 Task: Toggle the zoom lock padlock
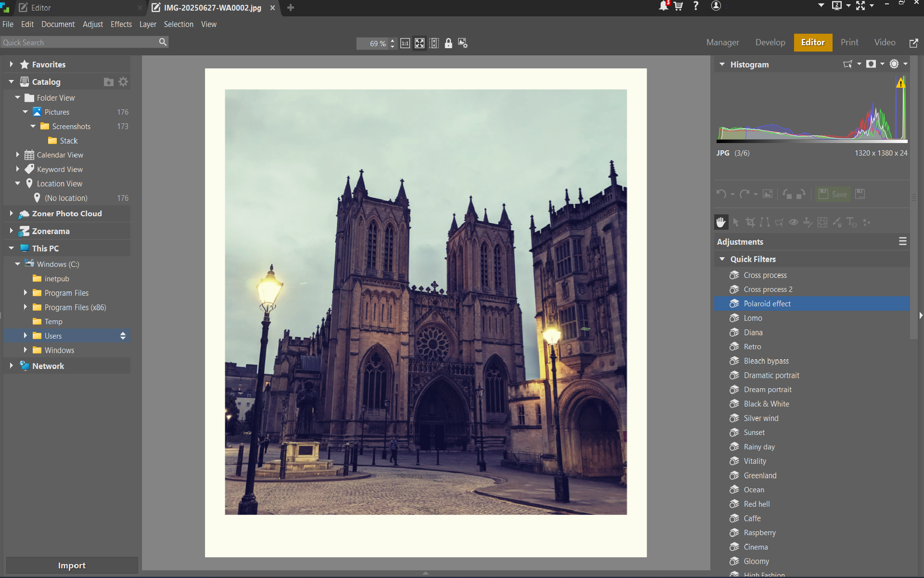[x=449, y=43]
